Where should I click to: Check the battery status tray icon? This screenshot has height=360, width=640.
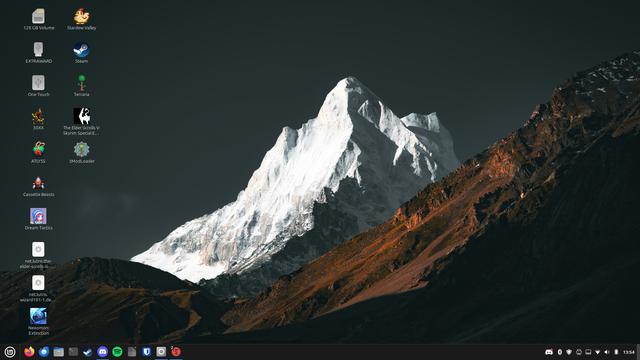616,352
